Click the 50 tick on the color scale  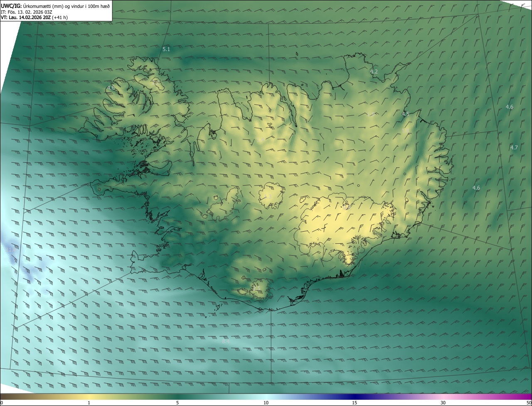click(x=529, y=403)
